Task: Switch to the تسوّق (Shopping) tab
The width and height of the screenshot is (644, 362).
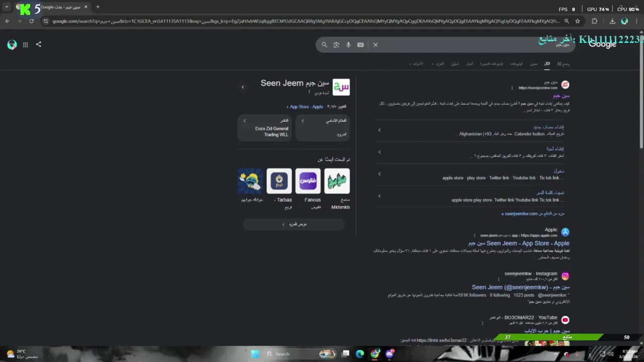Action: pyautogui.click(x=455, y=64)
